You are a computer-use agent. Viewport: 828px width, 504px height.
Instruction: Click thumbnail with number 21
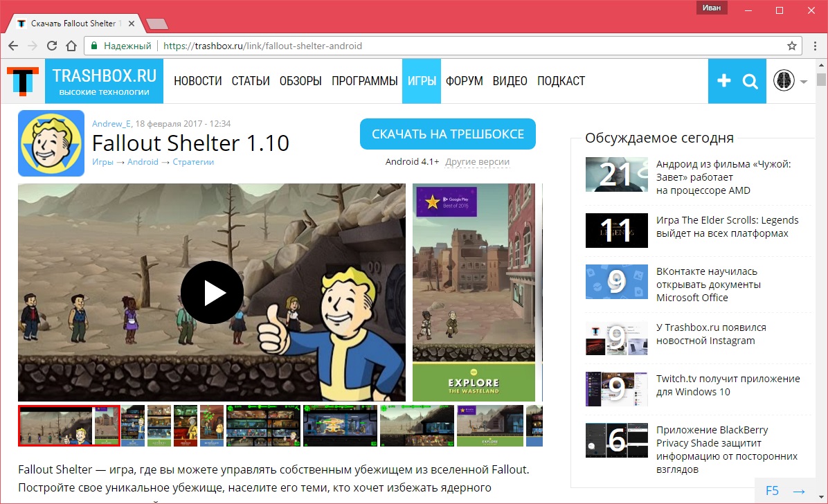pyautogui.click(x=617, y=174)
